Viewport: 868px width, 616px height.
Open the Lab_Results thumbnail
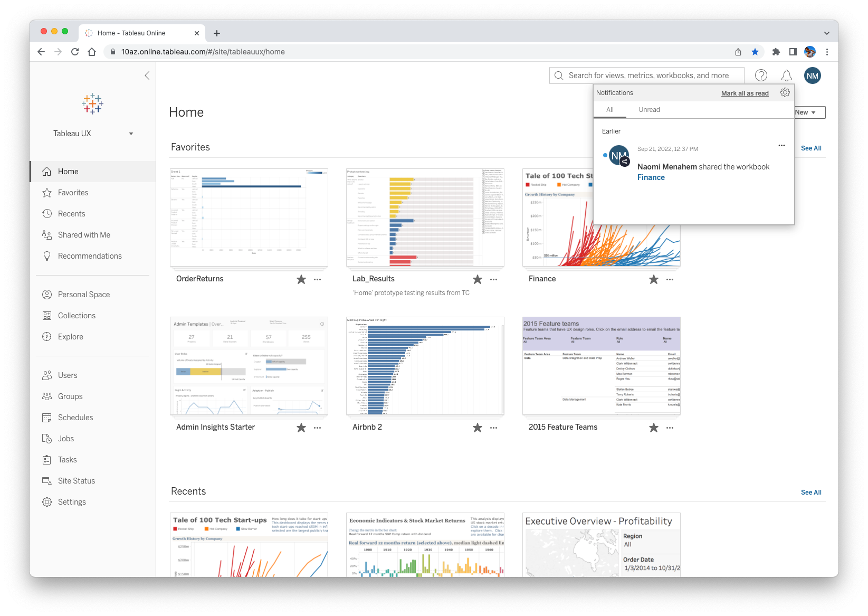pyautogui.click(x=425, y=217)
